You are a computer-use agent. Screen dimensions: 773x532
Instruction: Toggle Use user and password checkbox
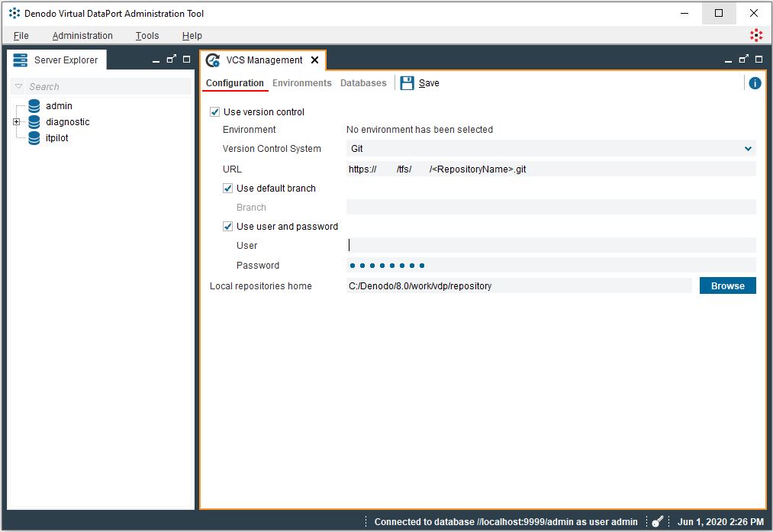coord(227,226)
